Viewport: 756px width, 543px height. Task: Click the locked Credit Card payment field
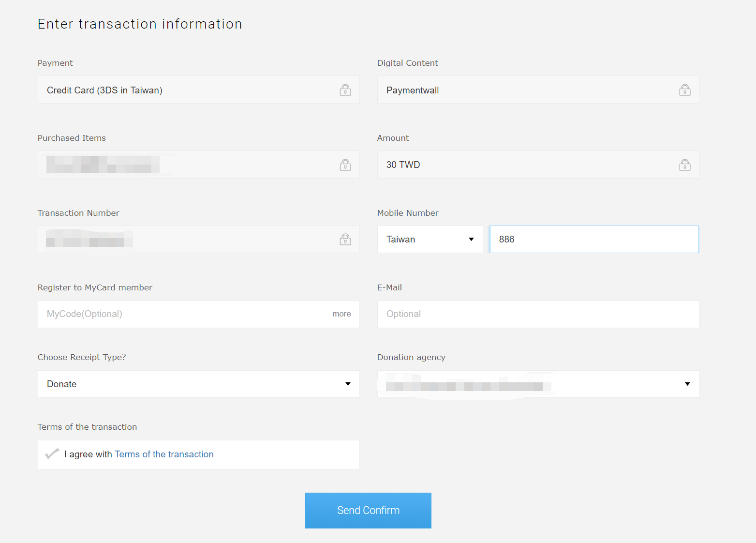point(189,90)
